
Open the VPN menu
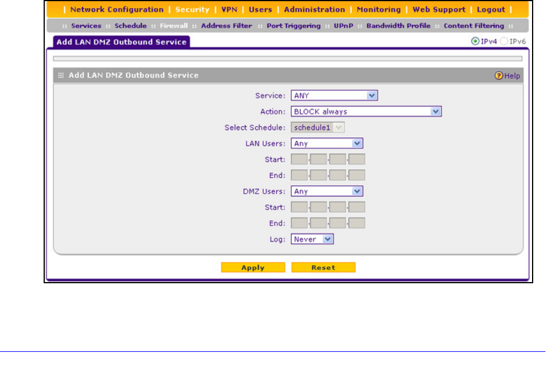tap(229, 9)
